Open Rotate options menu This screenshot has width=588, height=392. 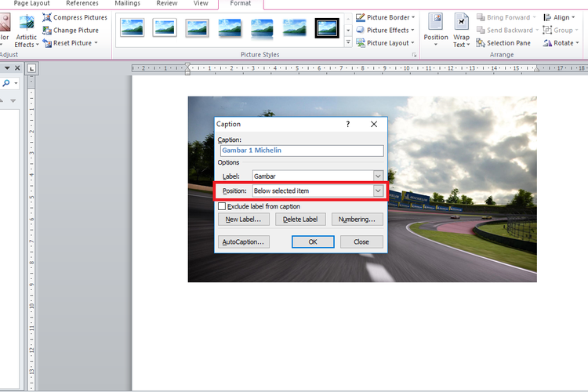tap(561, 43)
